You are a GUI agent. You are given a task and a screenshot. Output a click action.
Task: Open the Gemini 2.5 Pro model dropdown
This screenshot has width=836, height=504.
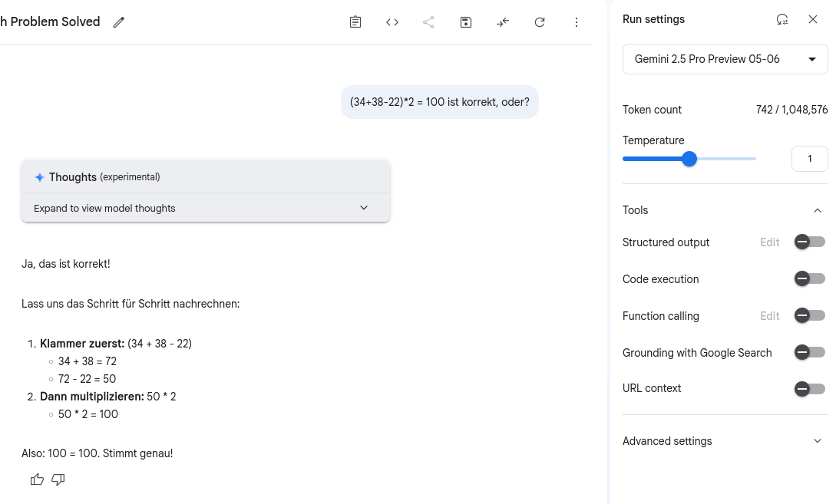pos(725,59)
